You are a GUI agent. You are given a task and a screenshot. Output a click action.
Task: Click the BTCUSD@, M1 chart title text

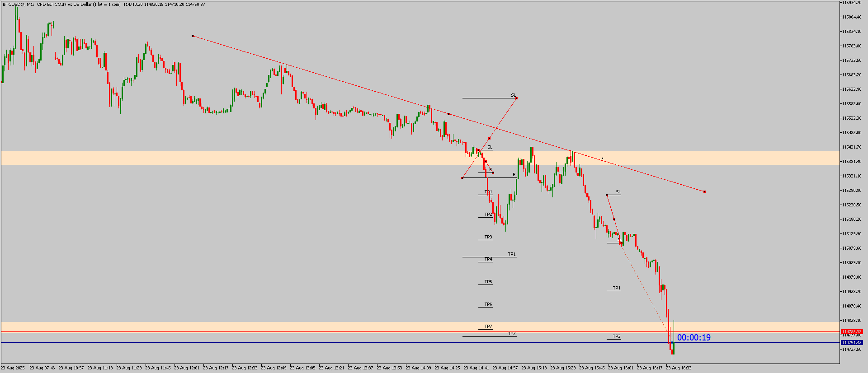pos(18,5)
